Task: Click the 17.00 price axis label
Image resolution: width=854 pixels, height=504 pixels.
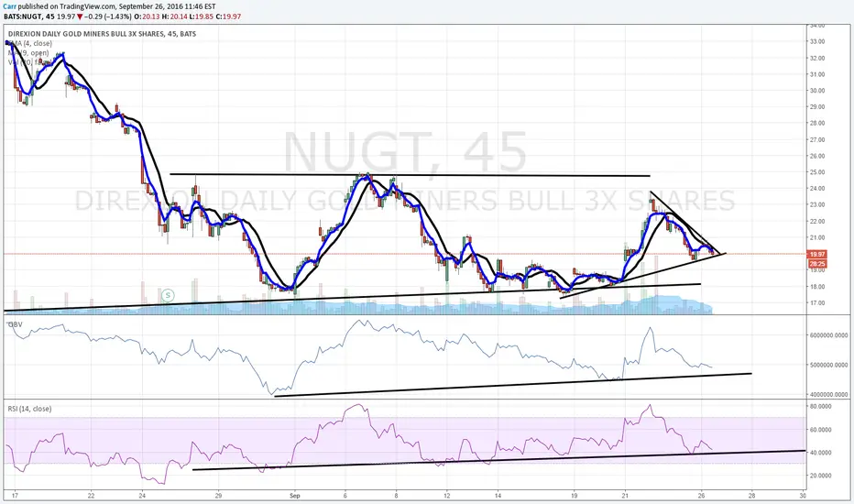Action: (x=817, y=303)
